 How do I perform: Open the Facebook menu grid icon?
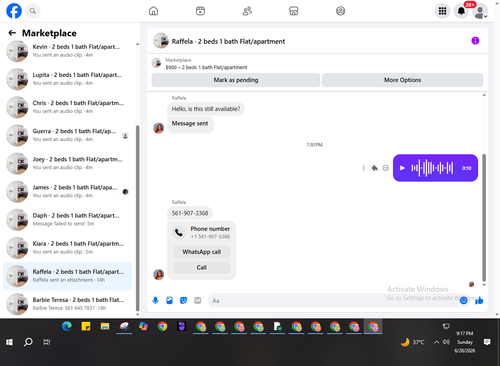coord(442,11)
